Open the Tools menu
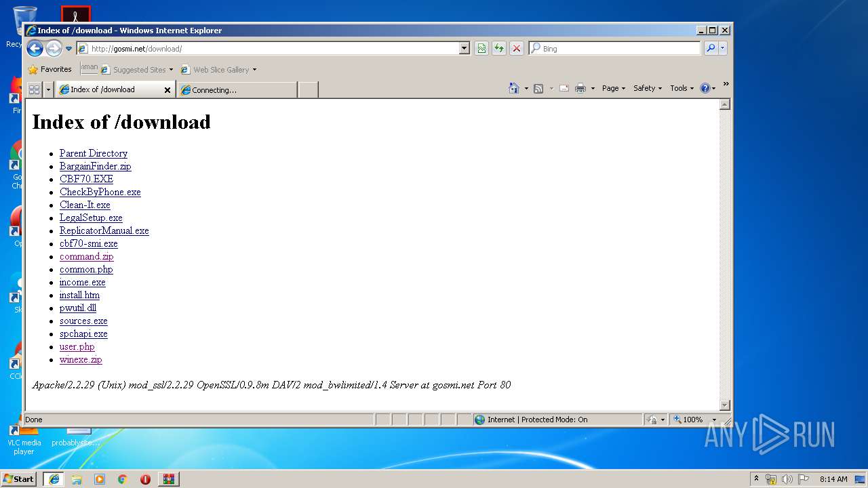This screenshot has width=868, height=488. click(682, 88)
